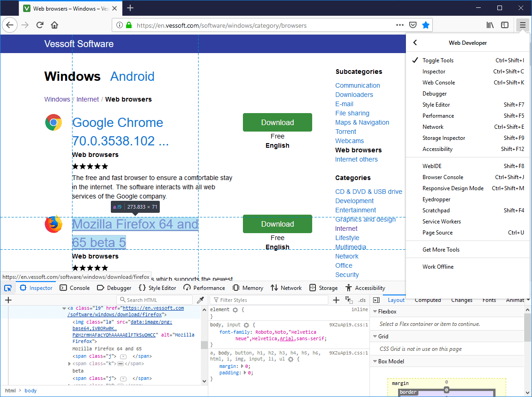Switch to the Console tab in DevTools

pos(75,288)
